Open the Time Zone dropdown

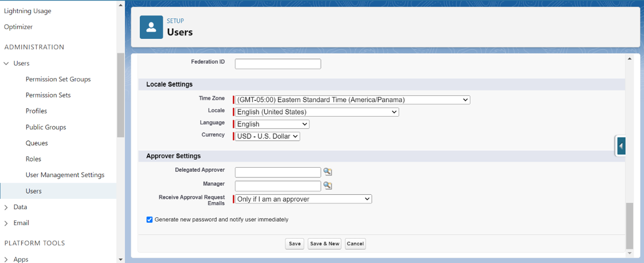pos(352,100)
